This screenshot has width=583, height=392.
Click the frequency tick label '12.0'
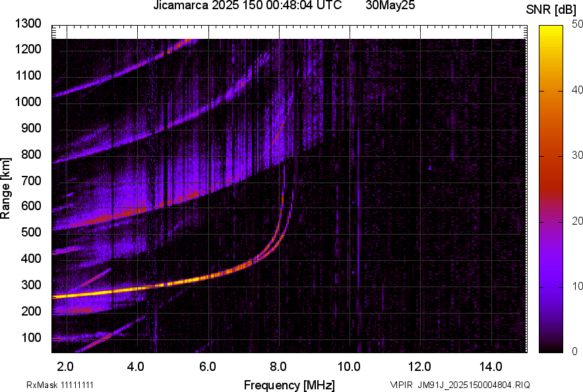click(x=420, y=367)
